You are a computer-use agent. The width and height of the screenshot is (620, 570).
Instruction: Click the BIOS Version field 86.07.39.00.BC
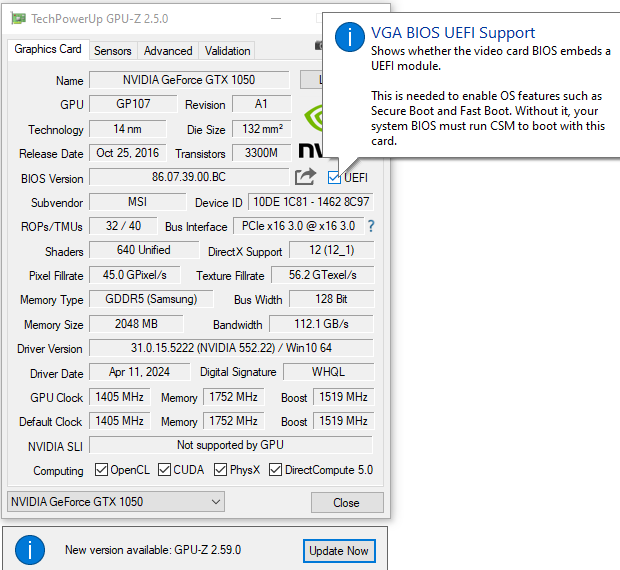(x=189, y=177)
